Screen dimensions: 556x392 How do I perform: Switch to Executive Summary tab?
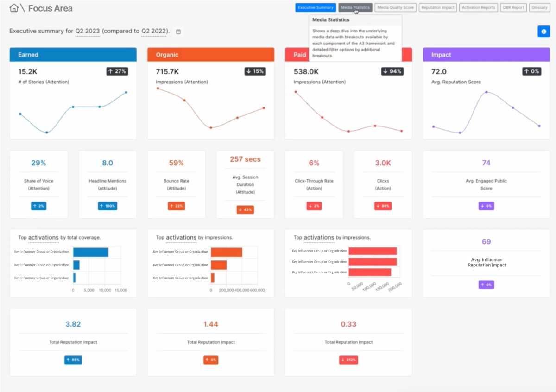tap(316, 7)
